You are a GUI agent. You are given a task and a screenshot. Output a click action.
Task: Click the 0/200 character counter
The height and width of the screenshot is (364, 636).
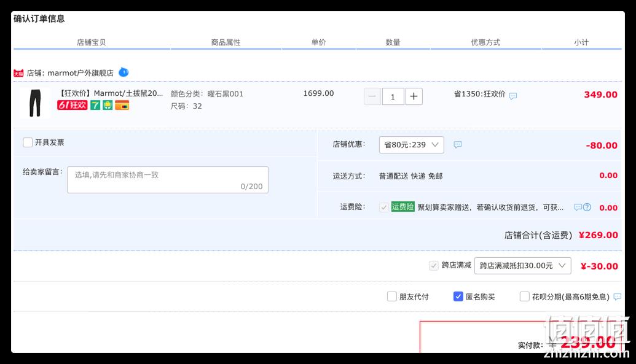[251, 187]
